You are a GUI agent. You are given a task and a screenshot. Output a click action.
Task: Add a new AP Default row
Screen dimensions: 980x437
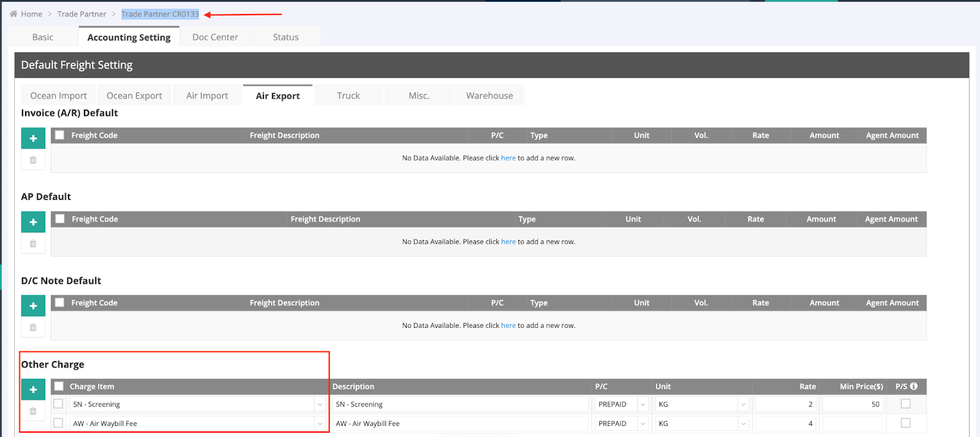33,222
